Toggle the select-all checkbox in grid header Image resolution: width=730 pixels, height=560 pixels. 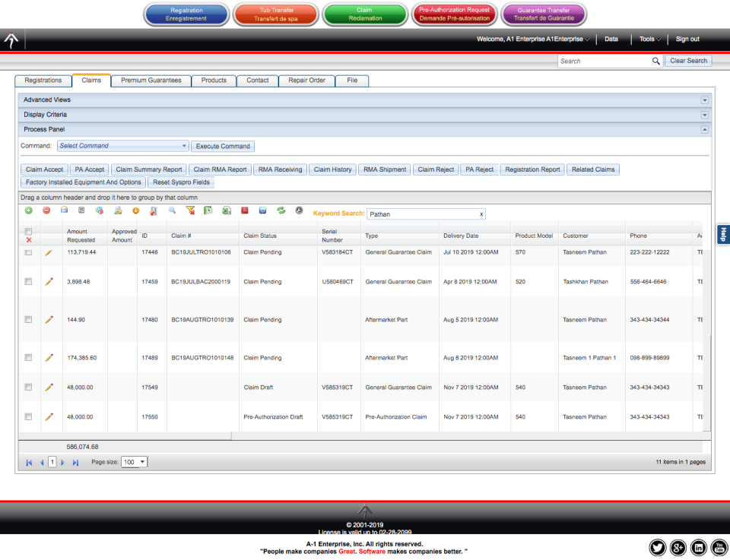point(28,231)
